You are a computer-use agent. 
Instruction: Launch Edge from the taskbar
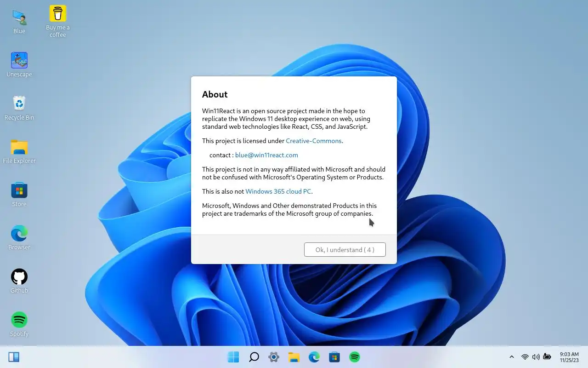tap(314, 357)
